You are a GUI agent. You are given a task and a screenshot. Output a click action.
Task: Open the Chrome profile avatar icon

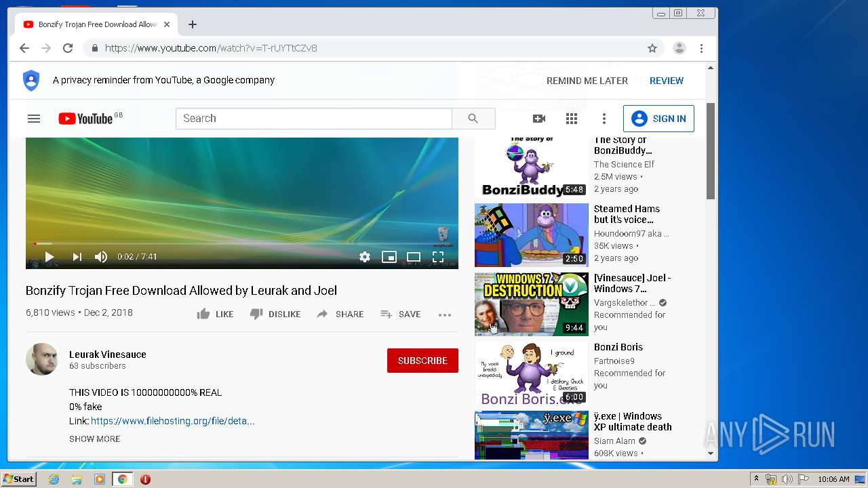[x=679, y=48]
